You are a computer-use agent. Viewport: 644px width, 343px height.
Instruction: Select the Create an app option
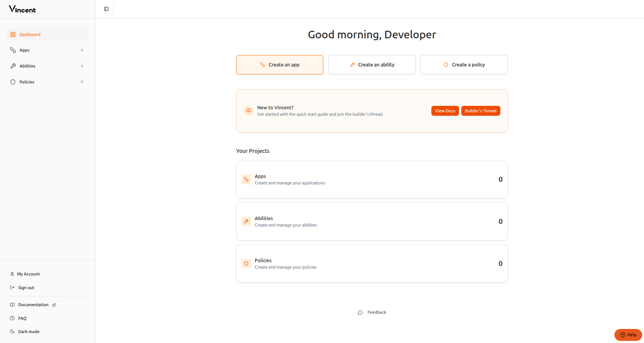[279, 65]
